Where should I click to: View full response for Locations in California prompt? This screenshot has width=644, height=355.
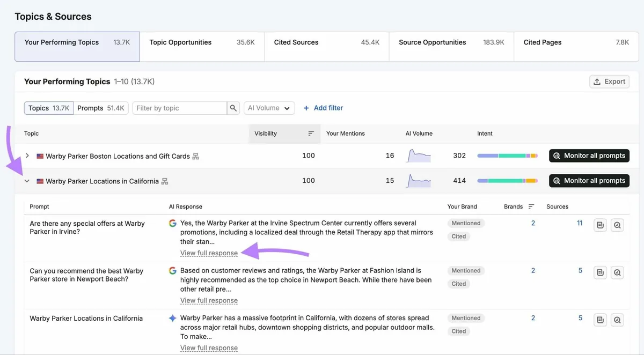click(209, 348)
